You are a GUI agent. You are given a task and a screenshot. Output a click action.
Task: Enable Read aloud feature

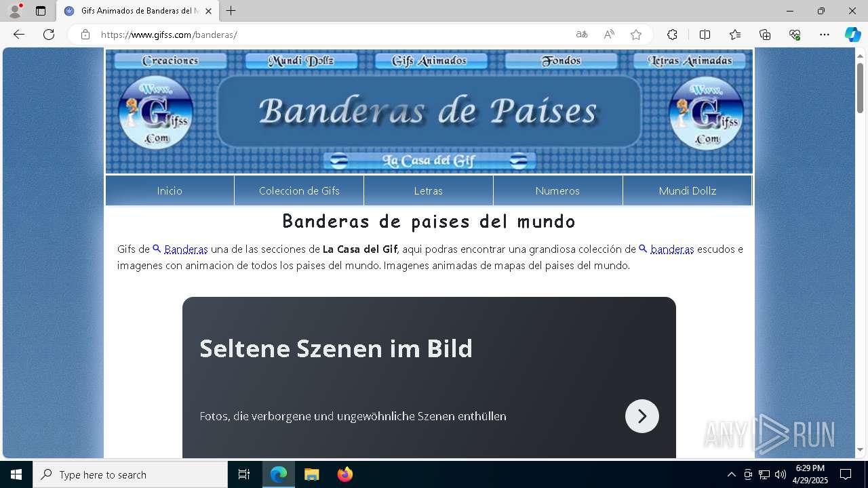click(609, 35)
